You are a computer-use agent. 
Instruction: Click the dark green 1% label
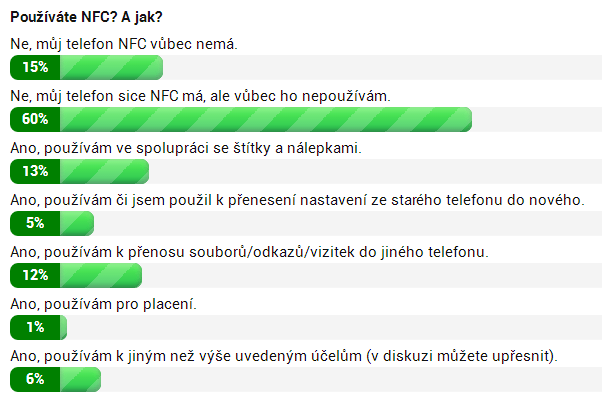35,327
